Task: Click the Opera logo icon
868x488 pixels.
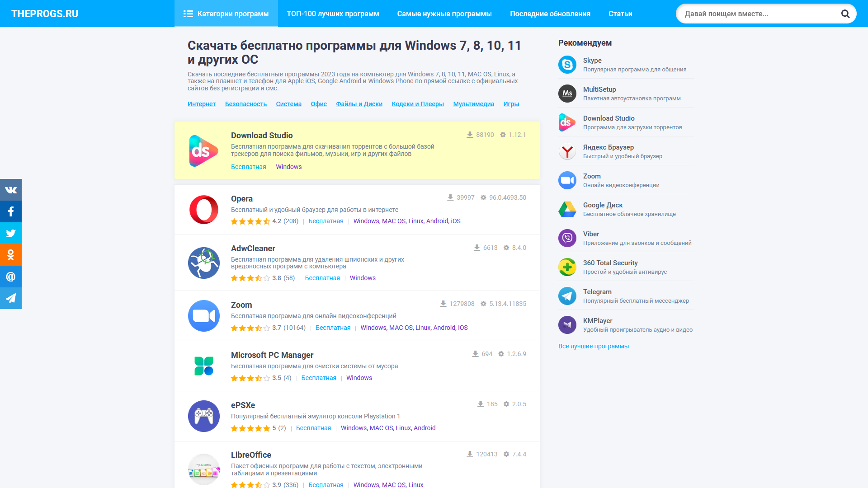Action: coord(204,210)
